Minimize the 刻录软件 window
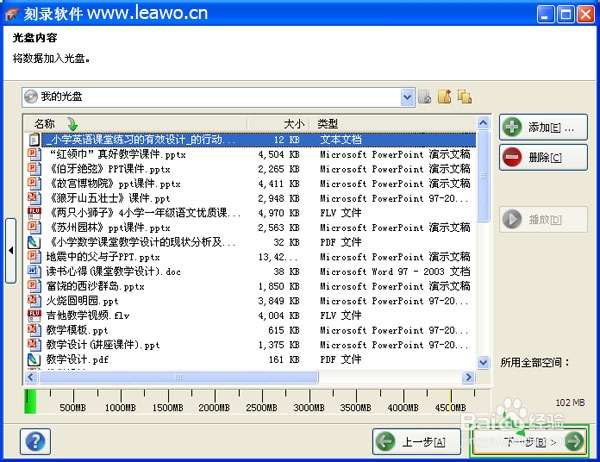The width and height of the screenshot is (600, 462). [546, 15]
